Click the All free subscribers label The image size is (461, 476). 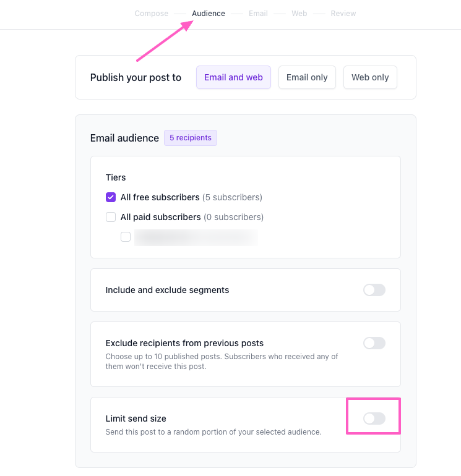pyautogui.click(x=160, y=197)
